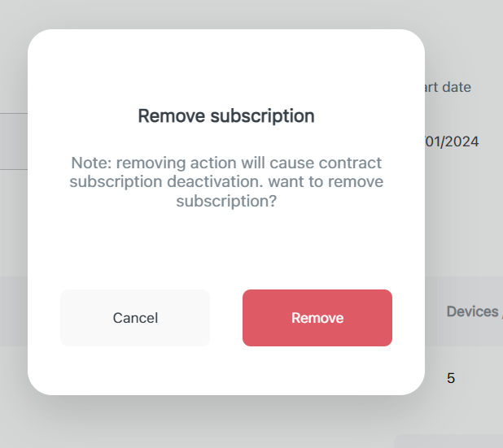503x448 pixels.
Task: Dismiss the dialog using Cancel
Action: click(135, 318)
